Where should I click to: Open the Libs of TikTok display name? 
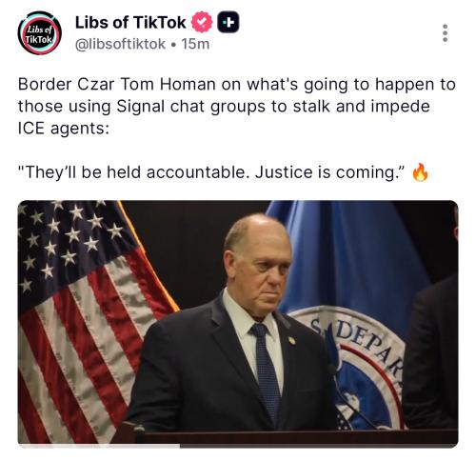130,22
